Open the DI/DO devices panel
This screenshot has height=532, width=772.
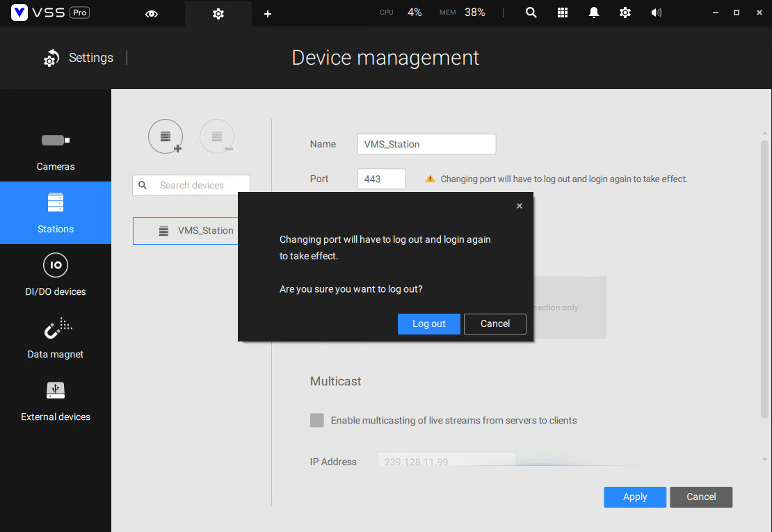[56, 275]
